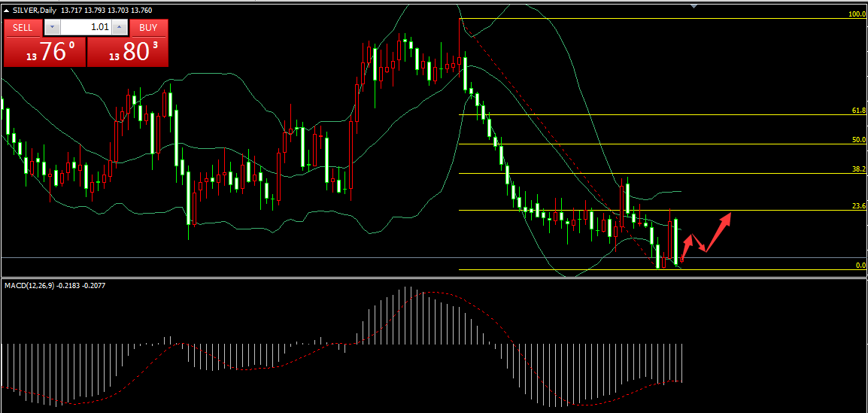Click the SILVER,Daily chart title
Viewport: 868px width, 413px height.
35,10
